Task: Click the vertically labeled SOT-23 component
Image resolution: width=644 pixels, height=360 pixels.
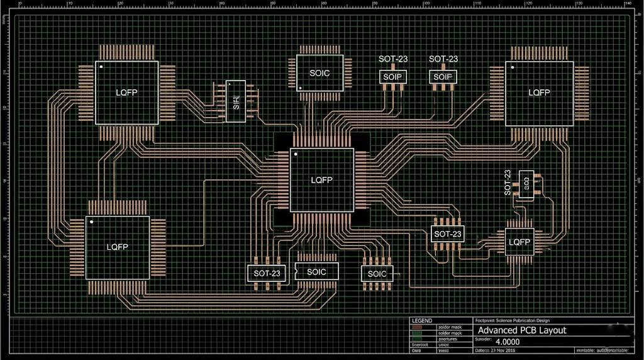Action: (x=526, y=185)
